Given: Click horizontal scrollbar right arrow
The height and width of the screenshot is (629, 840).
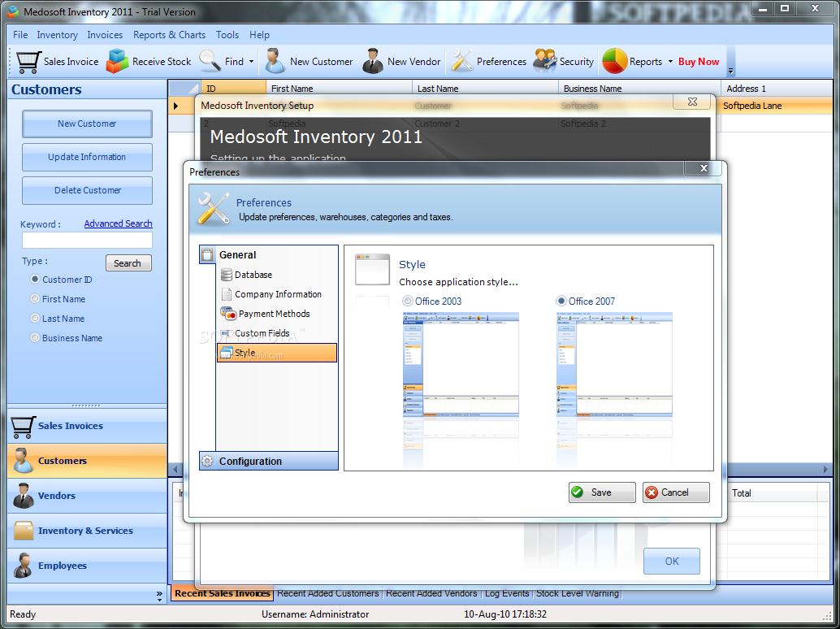Looking at the screenshot, I should pyautogui.click(x=825, y=470).
